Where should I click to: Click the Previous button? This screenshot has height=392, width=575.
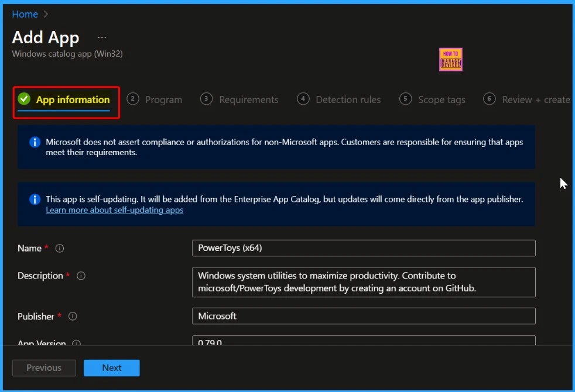pyautogui.click(x=44, y=368)
